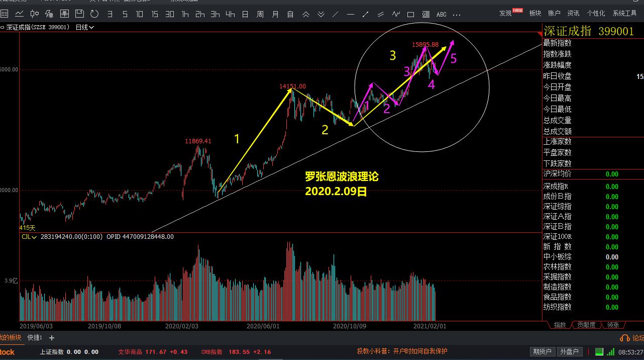Switch chart to 1h timeframe
The width and height of the screenshot is (644, 360).
(x=185, y=14)
